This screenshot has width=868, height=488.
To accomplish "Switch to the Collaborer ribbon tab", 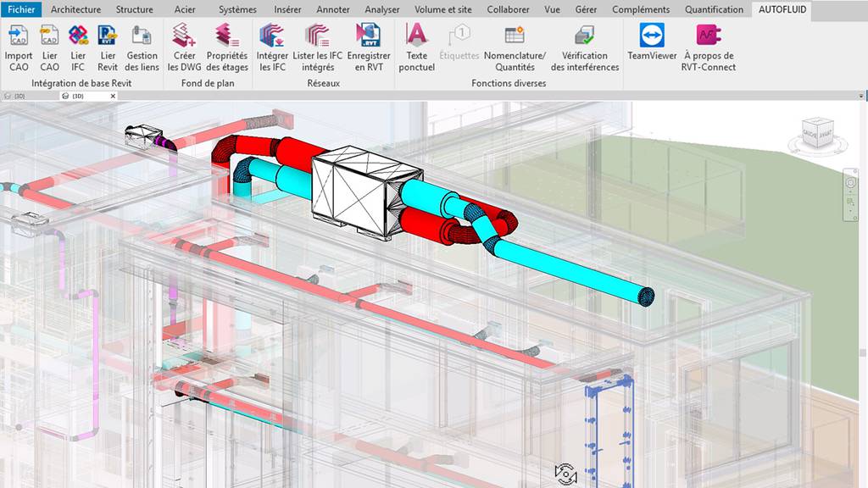I will pos(508,9).
